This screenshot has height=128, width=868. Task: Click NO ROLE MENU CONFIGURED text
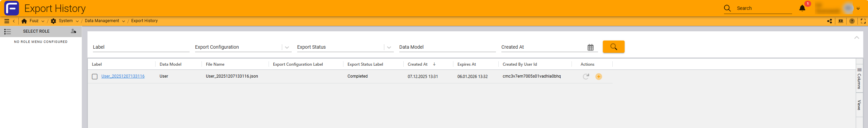point(41,42)
